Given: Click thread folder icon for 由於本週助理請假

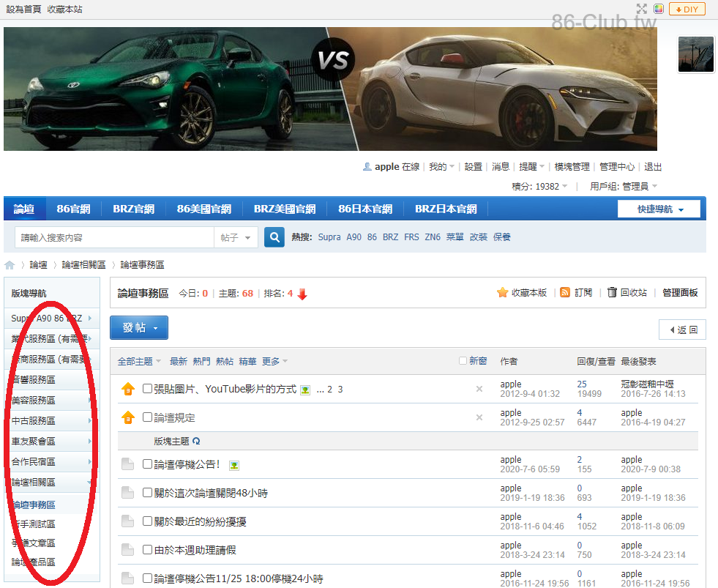Looking at the screenshot, I should click(128, 549).
